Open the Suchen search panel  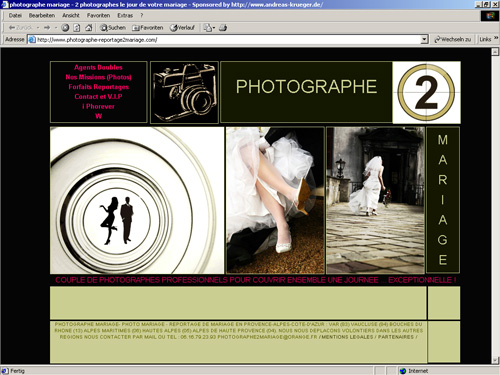pos(113,28)
